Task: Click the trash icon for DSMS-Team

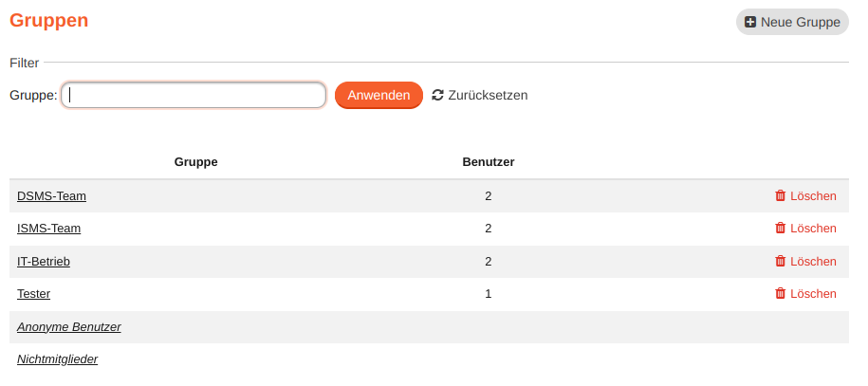Action: [781, 195]
